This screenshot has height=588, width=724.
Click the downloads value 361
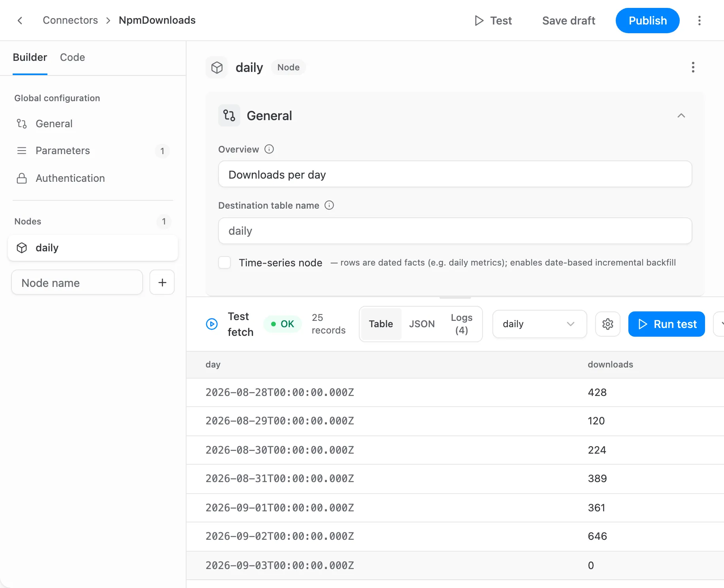[596, 508]
